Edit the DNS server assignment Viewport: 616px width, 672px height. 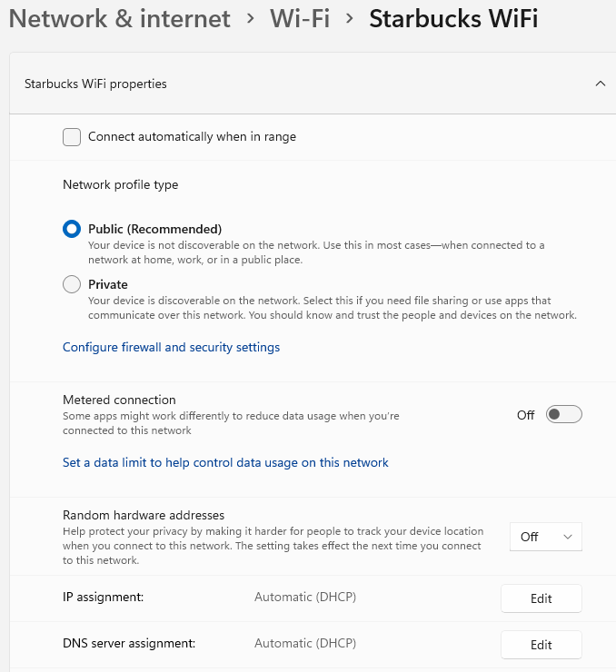541,645
